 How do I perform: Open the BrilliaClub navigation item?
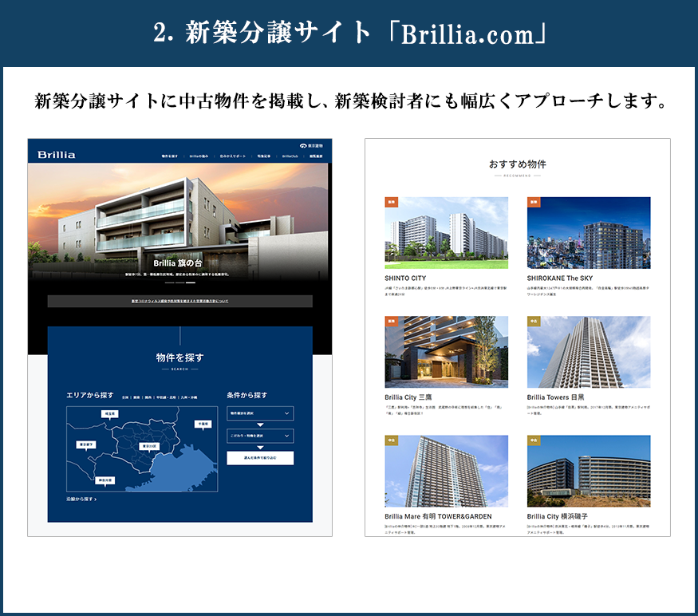tap(290, 156)
